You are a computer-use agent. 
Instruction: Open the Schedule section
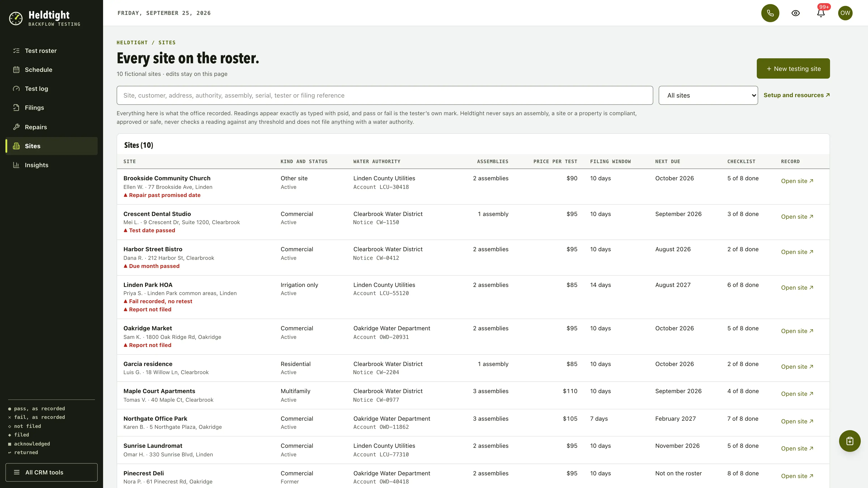(52, 70)
